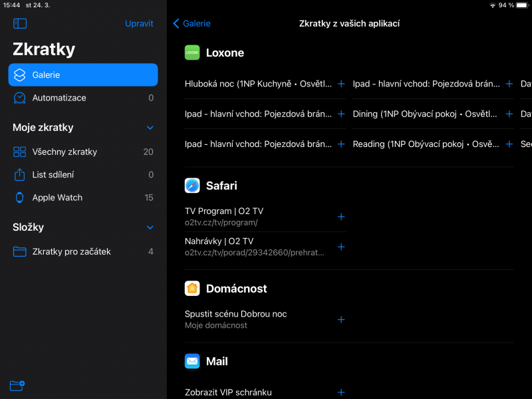This screenshot has width=532, height=399.
Task: Open List sdílení via its share icon
Action: (20, 174)
